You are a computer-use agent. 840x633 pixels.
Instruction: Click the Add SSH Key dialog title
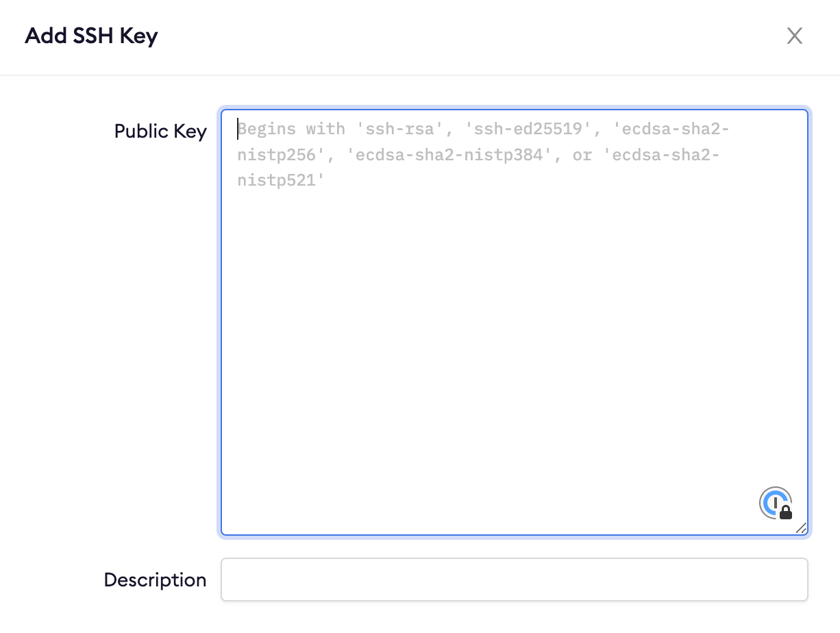pyautogui.click(x=90, y=35)
